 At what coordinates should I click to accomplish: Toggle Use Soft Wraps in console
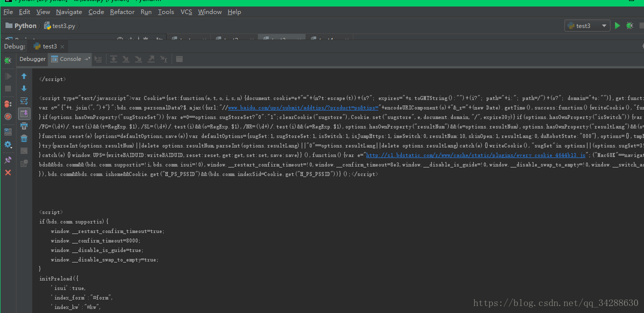pos(24,101)
